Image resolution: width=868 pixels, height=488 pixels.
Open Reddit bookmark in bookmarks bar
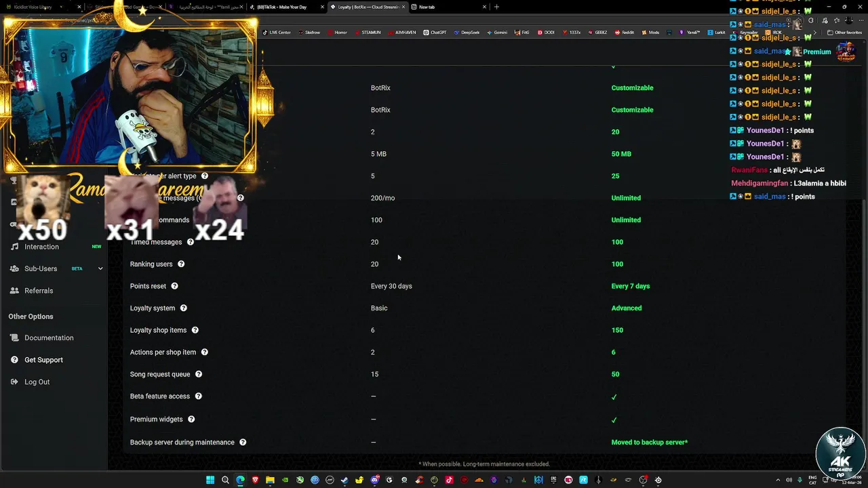625,33
